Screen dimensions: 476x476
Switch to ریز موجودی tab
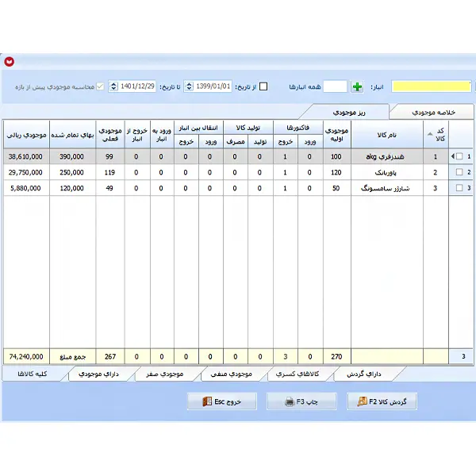pyautogui.click(x=349, y=113)
